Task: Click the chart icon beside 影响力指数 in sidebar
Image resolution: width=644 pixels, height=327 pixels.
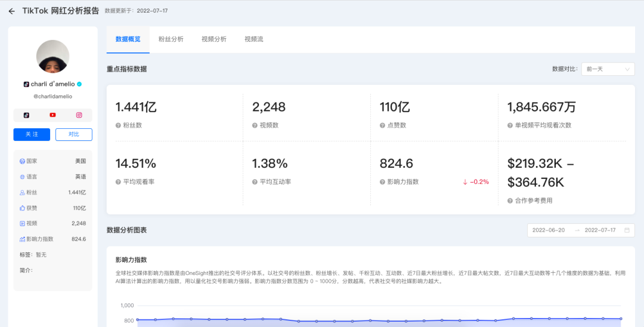Action: coord(22,239)
